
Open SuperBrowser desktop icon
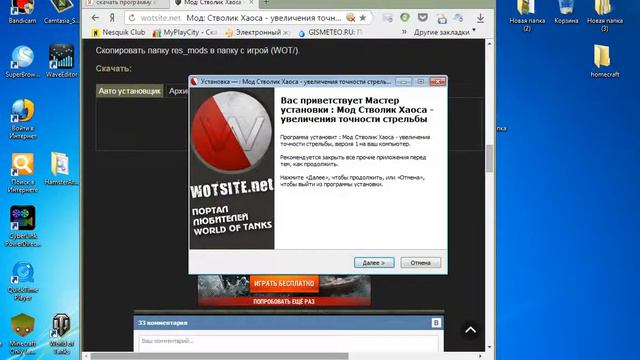click(22, 61)
